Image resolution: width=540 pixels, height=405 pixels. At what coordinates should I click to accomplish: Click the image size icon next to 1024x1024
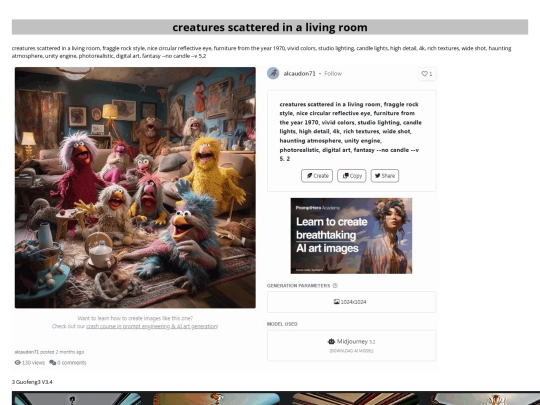336,302
